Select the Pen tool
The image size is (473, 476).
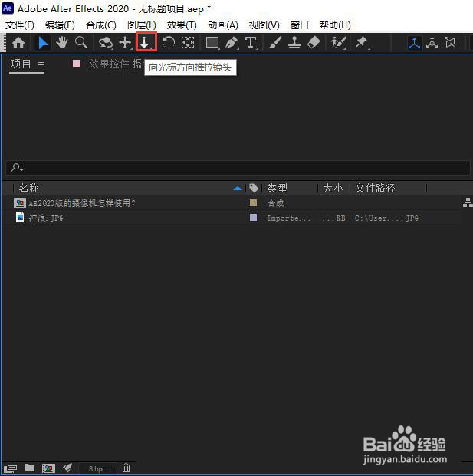232,42
